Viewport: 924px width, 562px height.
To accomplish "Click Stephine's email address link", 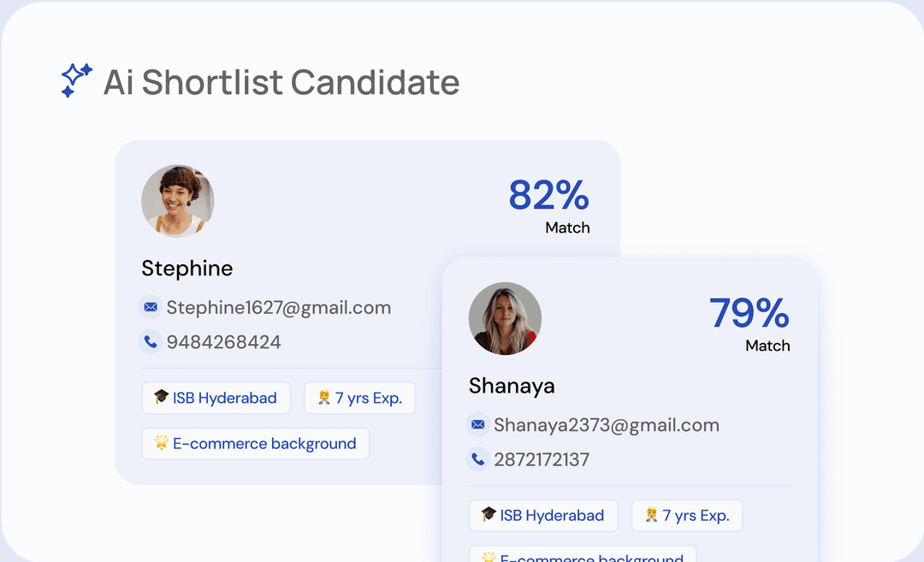I will 280,307.
